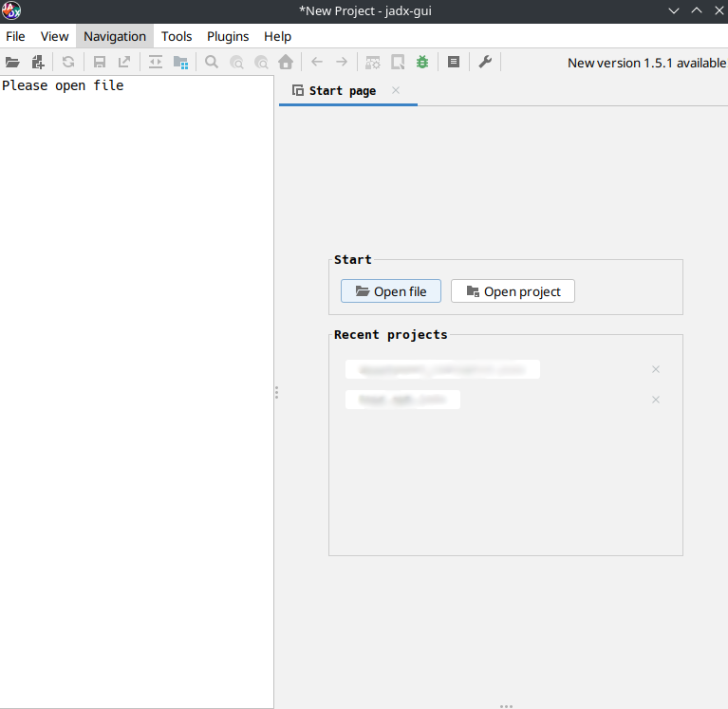Click the New version 1.5.1 available link

click(x=646, y=63)
